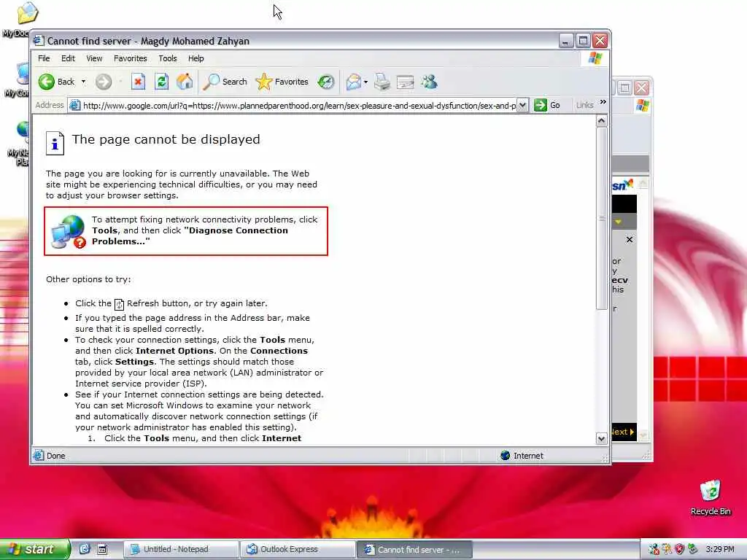Switch to Untitled - Notepad taskbar button
This screenshot has width=747, height=560.
(x=181, y=549)
